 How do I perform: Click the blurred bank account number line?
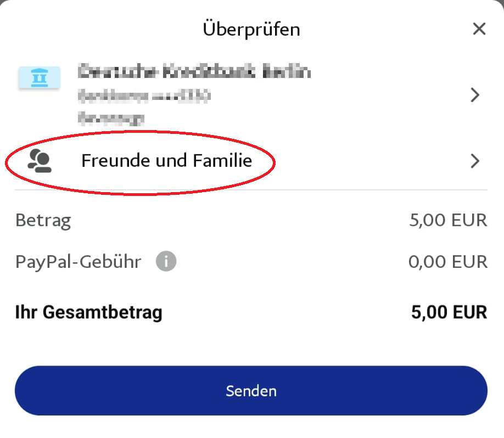pos(144,96)
